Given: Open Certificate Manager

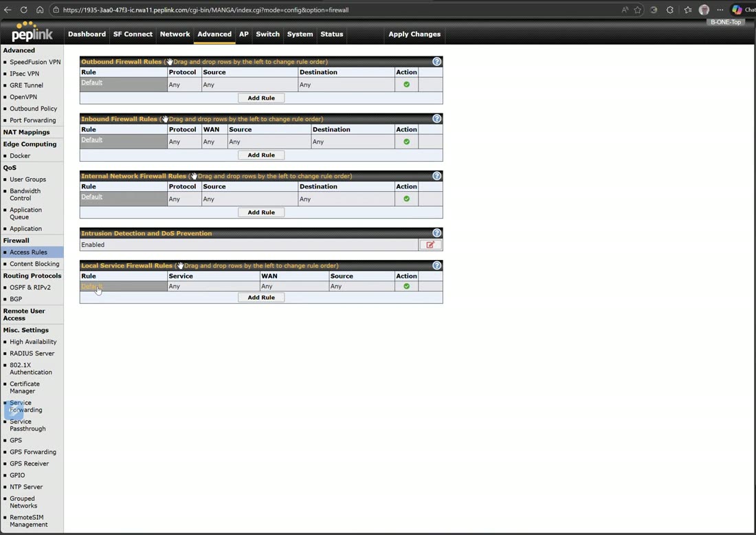Looking at the screenshot, I should coord(25,387).
